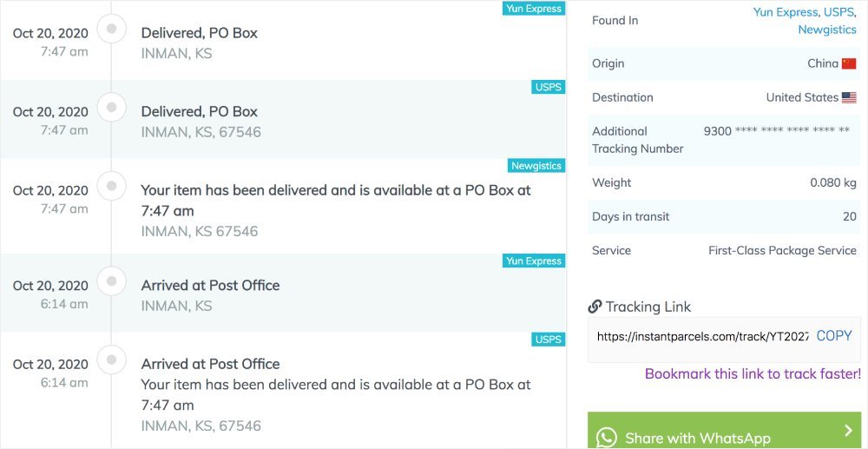Click the masked additional tracking number
The image size is (868, 449).
tap(776, 131)
